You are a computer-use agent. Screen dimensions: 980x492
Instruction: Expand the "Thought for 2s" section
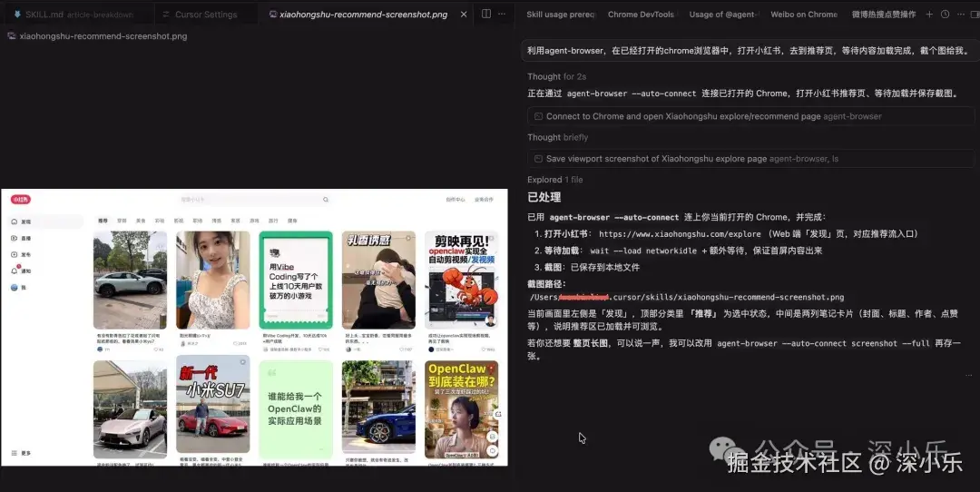click(x=557, y=76)
